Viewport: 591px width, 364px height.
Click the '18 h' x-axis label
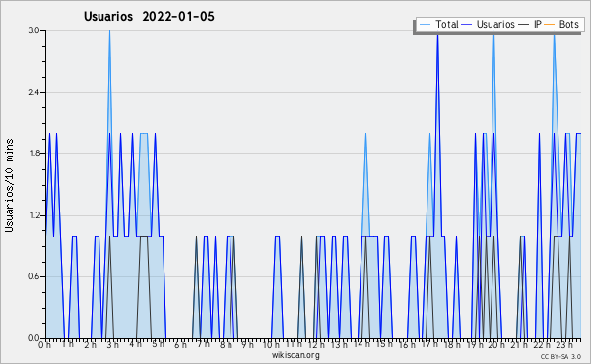click(452, 344)
